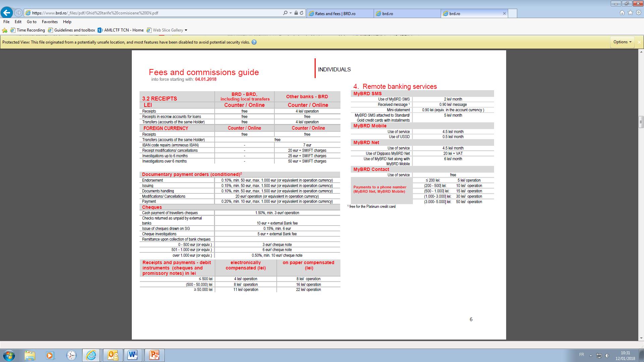Expand the address bar search dropdown arrow
The width and height of the screenshot is (644, 362).
tap(290, 13)
